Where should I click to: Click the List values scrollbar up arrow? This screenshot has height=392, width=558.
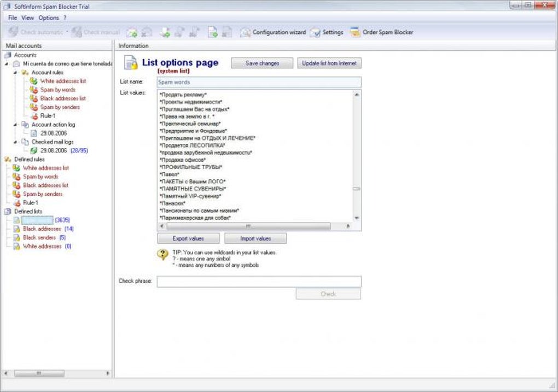[x=357, y=95]
